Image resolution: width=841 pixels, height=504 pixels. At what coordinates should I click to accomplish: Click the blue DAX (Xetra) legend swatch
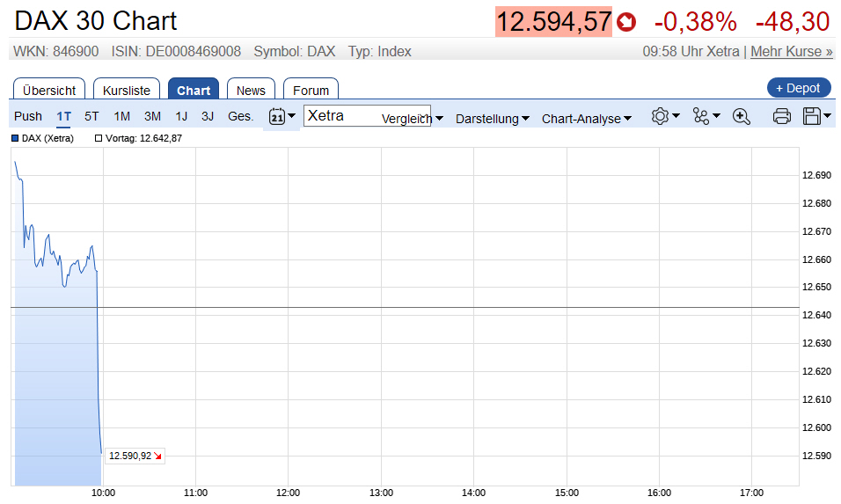[15, 138]
